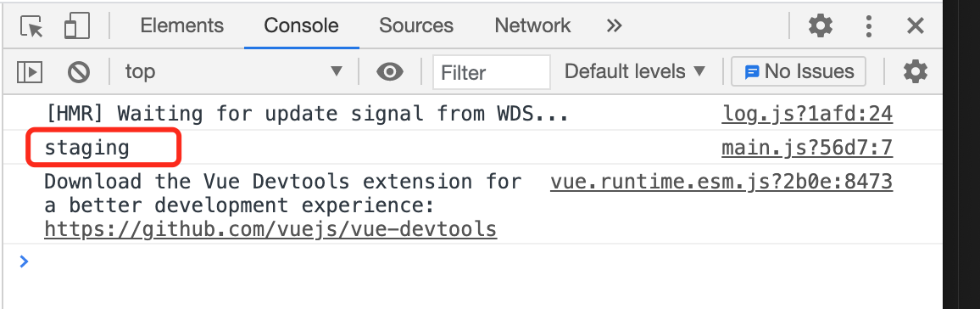
Task: Toggle the device toolbar icon
Action: (x=77, y=26)
